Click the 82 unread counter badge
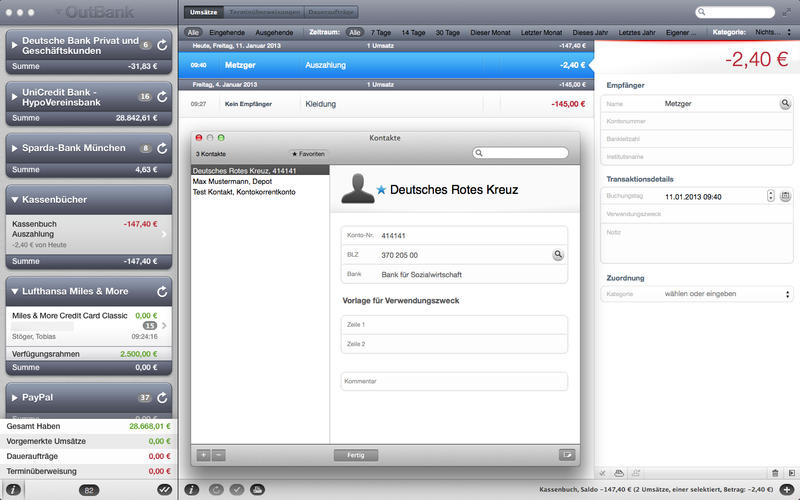 point(89,490)
